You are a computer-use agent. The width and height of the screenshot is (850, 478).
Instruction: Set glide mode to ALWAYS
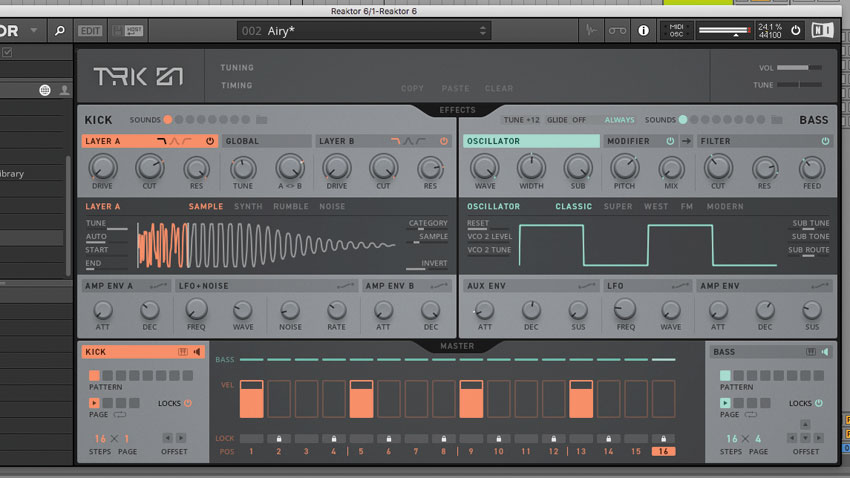[619, 120]
